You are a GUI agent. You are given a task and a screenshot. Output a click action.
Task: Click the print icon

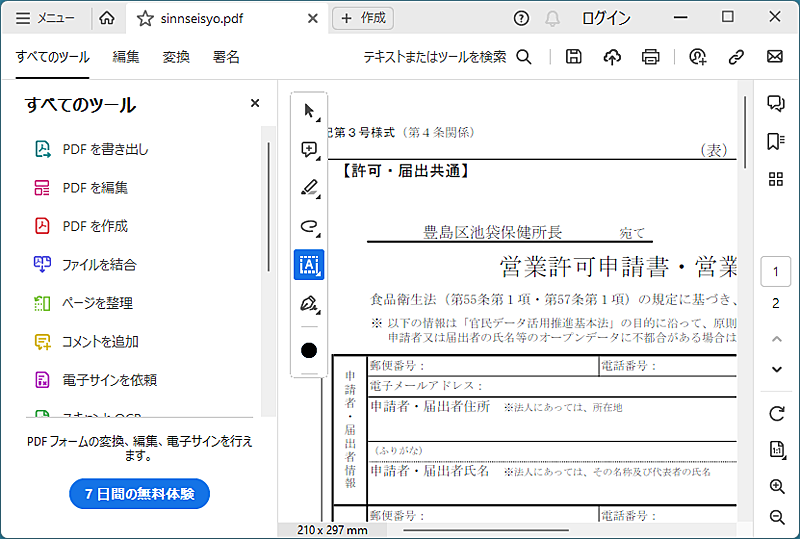651,57
